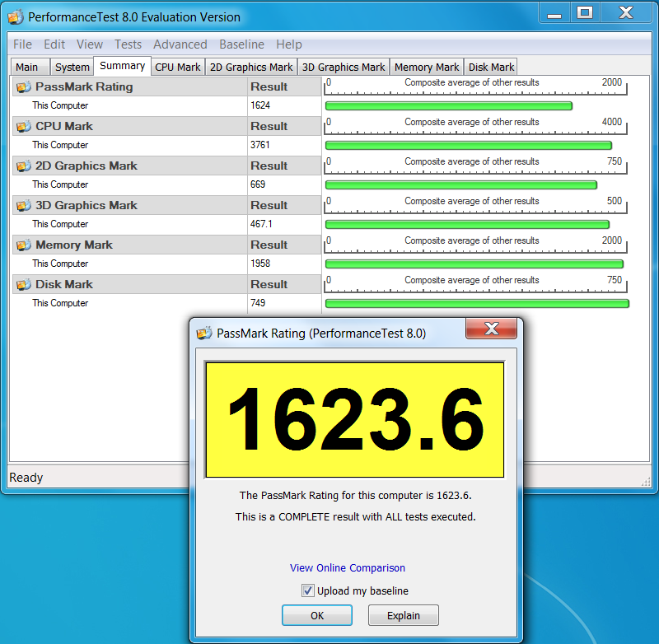The image size is (659, 644).
Task: Open the View Online Comparison link
Action: point(347,568)
